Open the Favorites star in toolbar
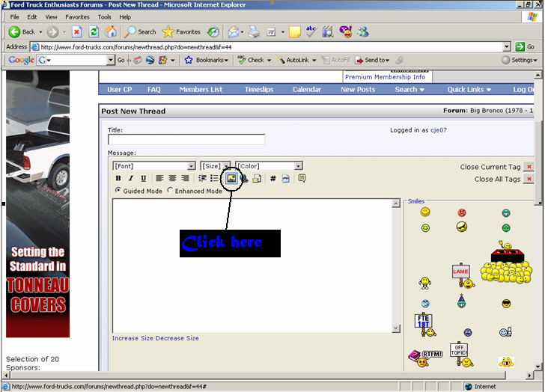This screenshot has height=392, width=545. point(181,32)
